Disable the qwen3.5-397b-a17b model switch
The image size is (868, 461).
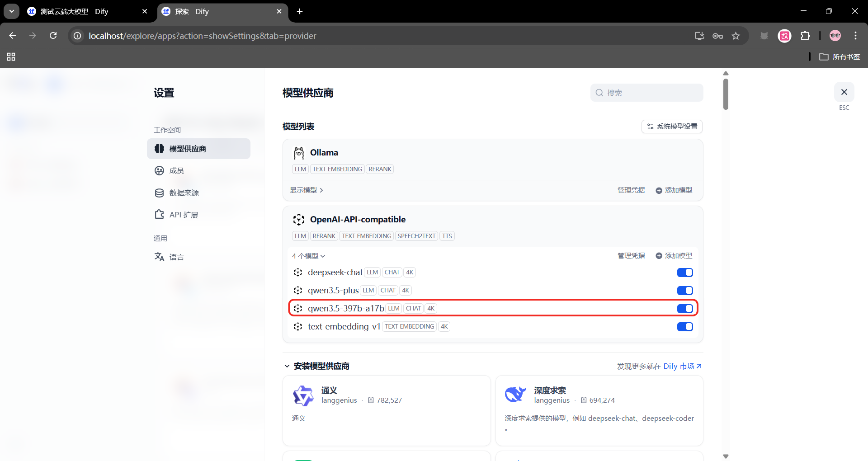click(x=685, y=309)
